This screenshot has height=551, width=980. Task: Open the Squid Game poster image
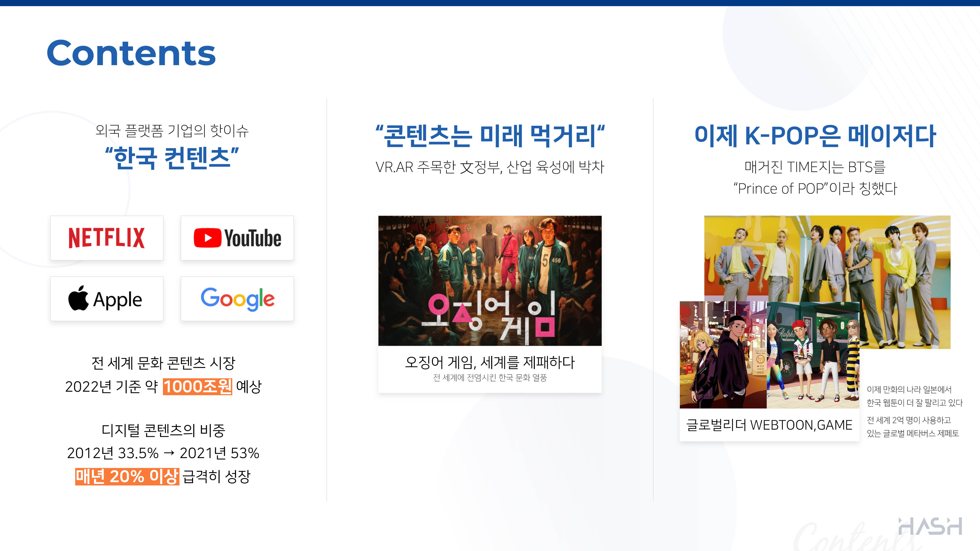tap(490, 281)
